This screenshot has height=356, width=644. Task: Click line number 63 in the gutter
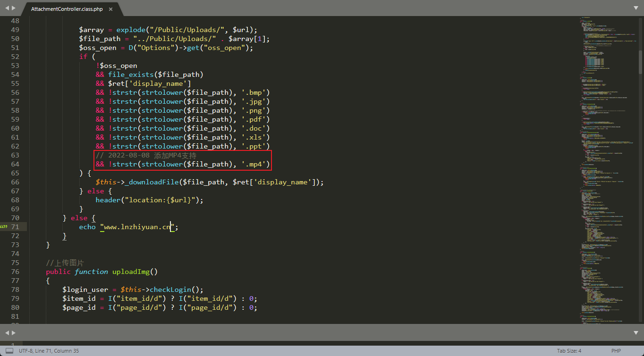pyautogui.click(x=15, y=155)
